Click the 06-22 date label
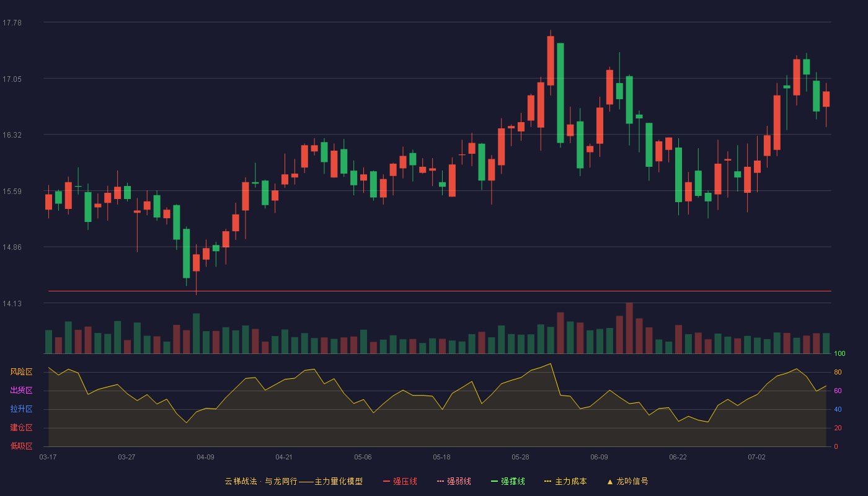This screenshot has width=868, height=496. 678,457
